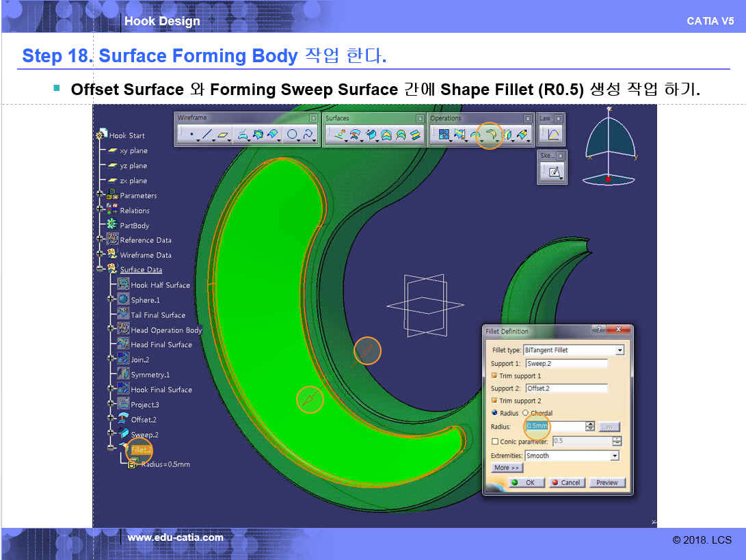Select the Point tool in Wireframe toolbar
The width and height of the screenshot is (746, 560).
tap(191, 135)
